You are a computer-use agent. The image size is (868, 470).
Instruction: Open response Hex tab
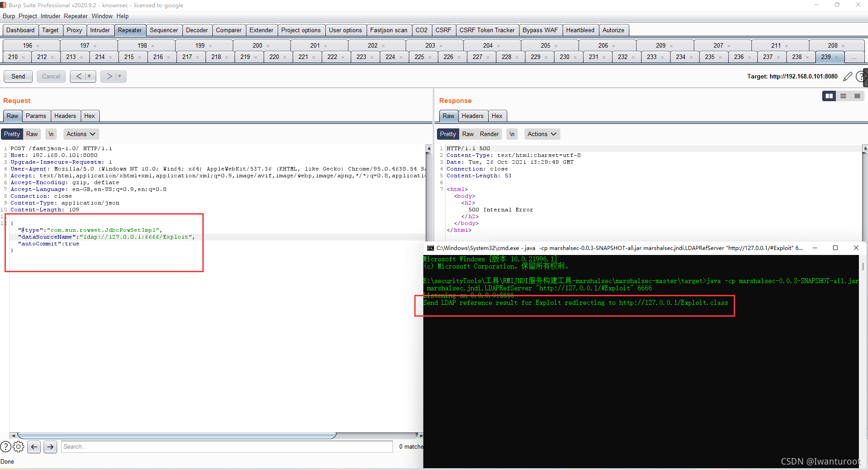(497, 116)
